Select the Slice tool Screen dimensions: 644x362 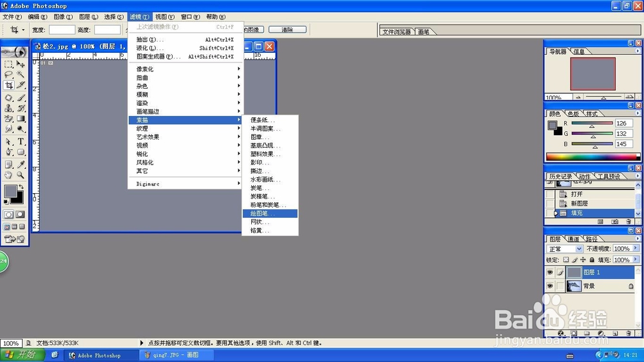coord(21,85)
